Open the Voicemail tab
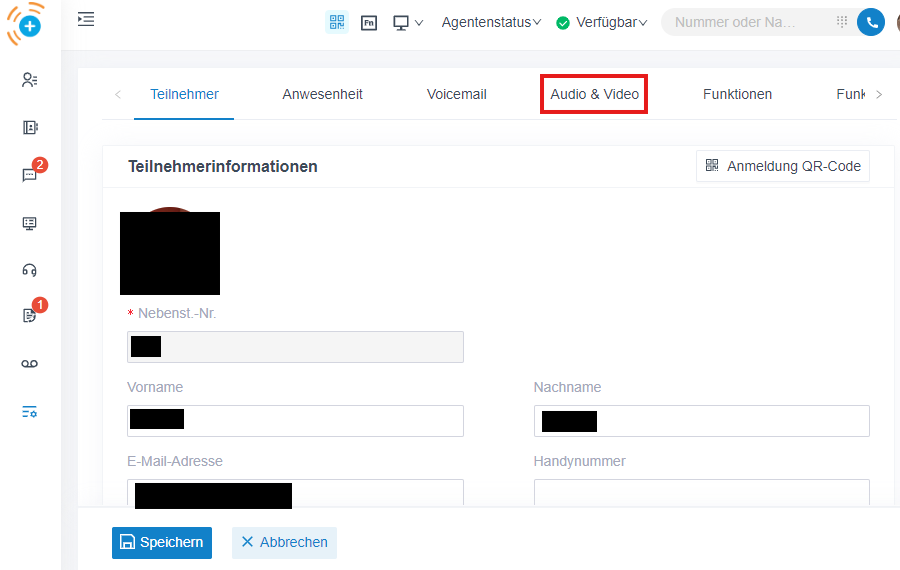Viewport: 900px width, 570px height. [456, 94]
